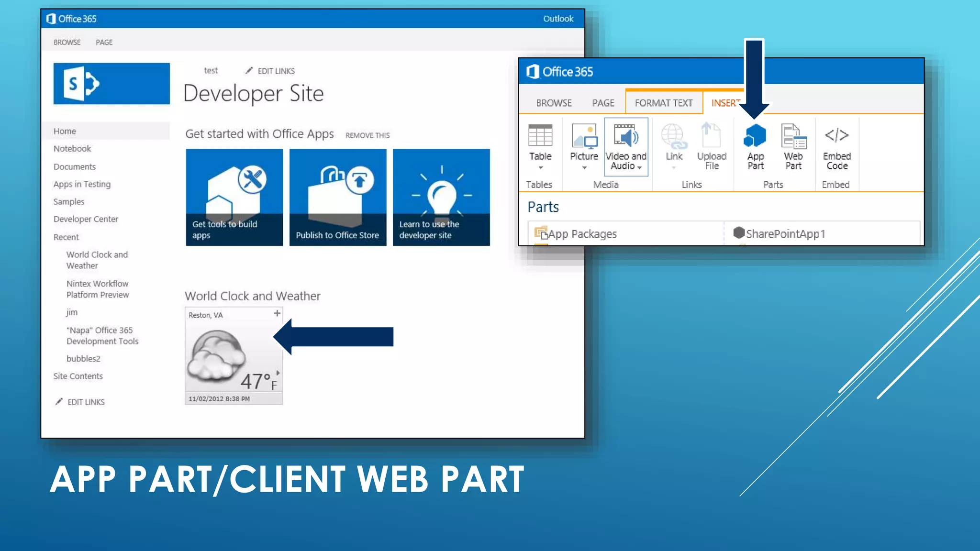
Task: Open Site Contents
Action: pyautogui.click(x=78, y=376)
